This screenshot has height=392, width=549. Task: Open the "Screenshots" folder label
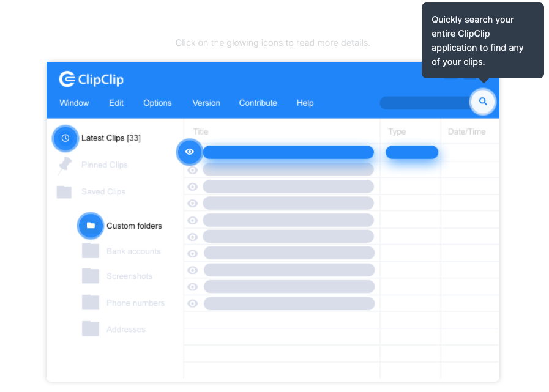click(129, 276)
